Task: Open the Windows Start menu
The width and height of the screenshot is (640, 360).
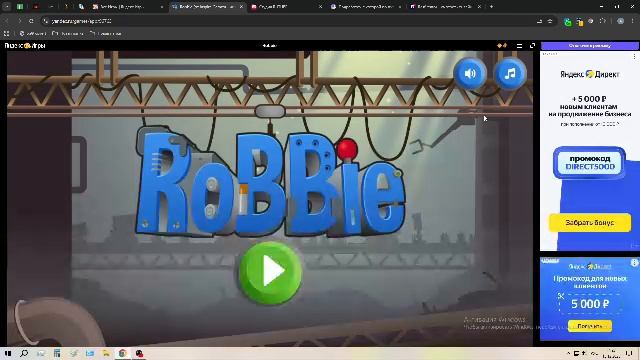Action: tap(8, 353)
